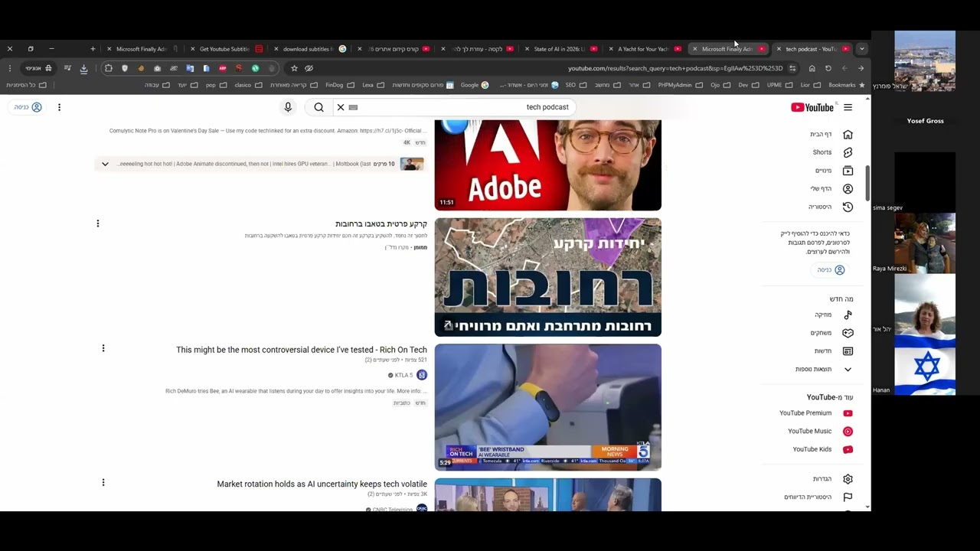The width and height of the screenshot is (980, 551).
Task: Click the search magnifier button
Action: 318,107
